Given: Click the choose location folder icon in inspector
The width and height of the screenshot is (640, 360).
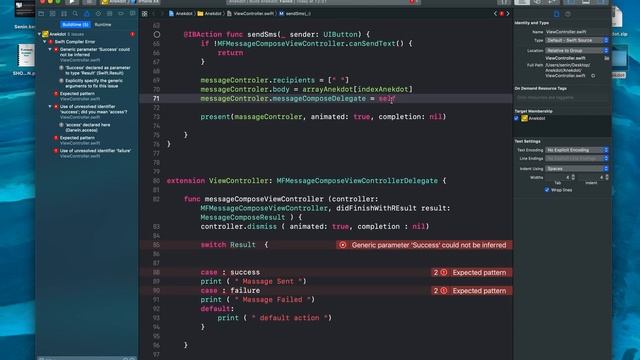Looking at the screenshot, I should tap(607, 58).
